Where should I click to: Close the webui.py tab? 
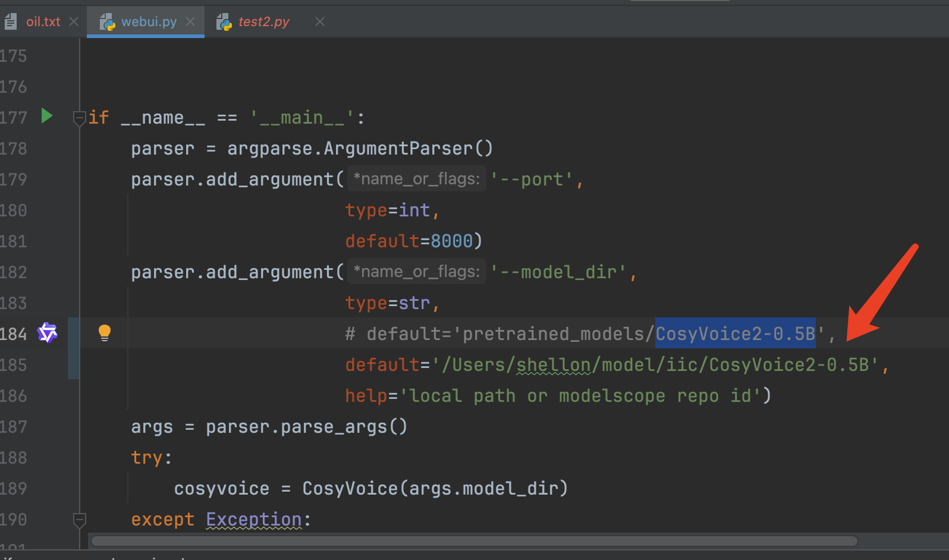point(190,22)
